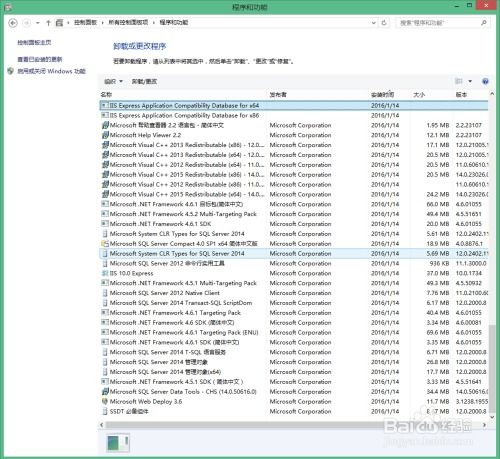Open the Organize dropdown menu
The image size is (500, 459).
pos(113,81)
